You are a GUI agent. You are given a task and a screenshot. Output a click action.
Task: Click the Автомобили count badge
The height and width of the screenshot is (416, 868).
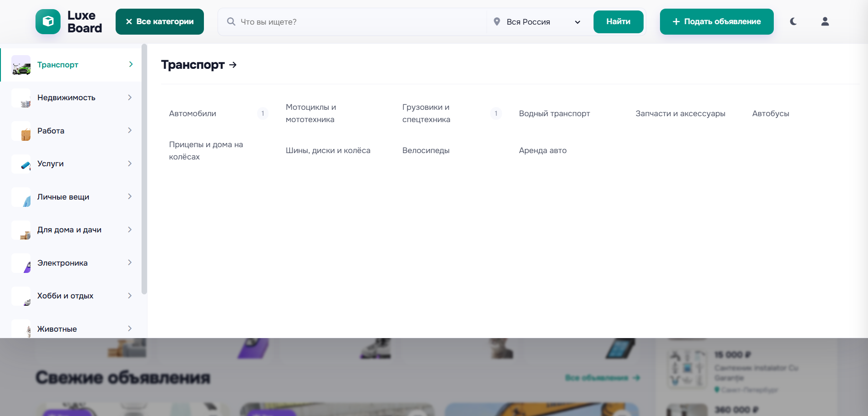pyautogui.click(x=263, y=113)
